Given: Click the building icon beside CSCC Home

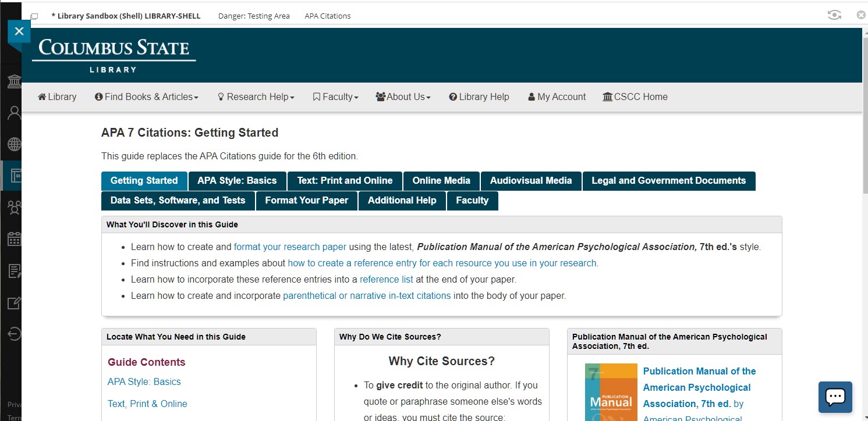Looking at the screenshot, I should pyautogui.click(x=608, y=97).
